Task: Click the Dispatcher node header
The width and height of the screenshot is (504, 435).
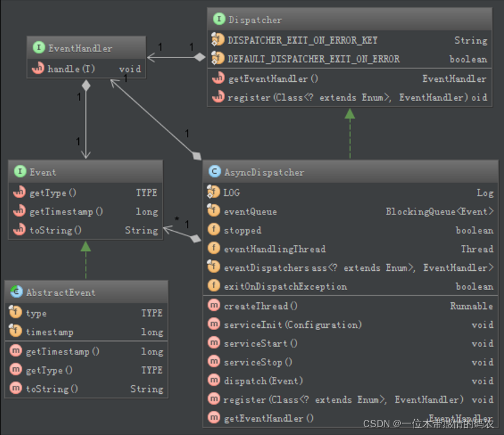Action: 255,19
